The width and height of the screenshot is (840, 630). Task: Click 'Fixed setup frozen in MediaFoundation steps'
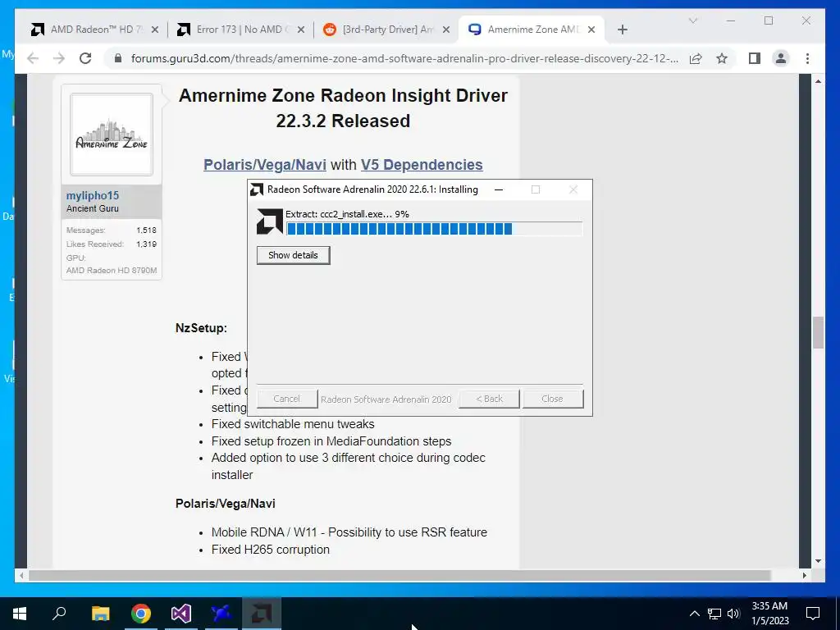pos(331,441)
